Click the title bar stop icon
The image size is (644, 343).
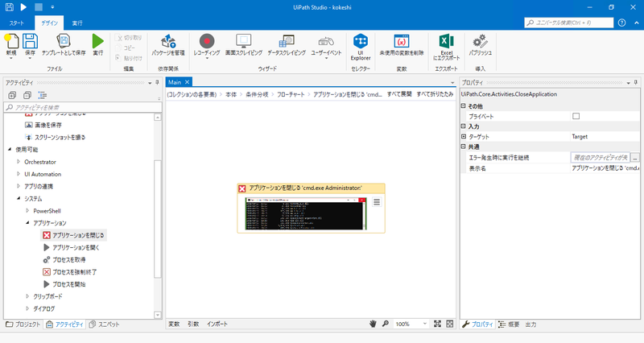pyautogui.click(x=38, y=7)
